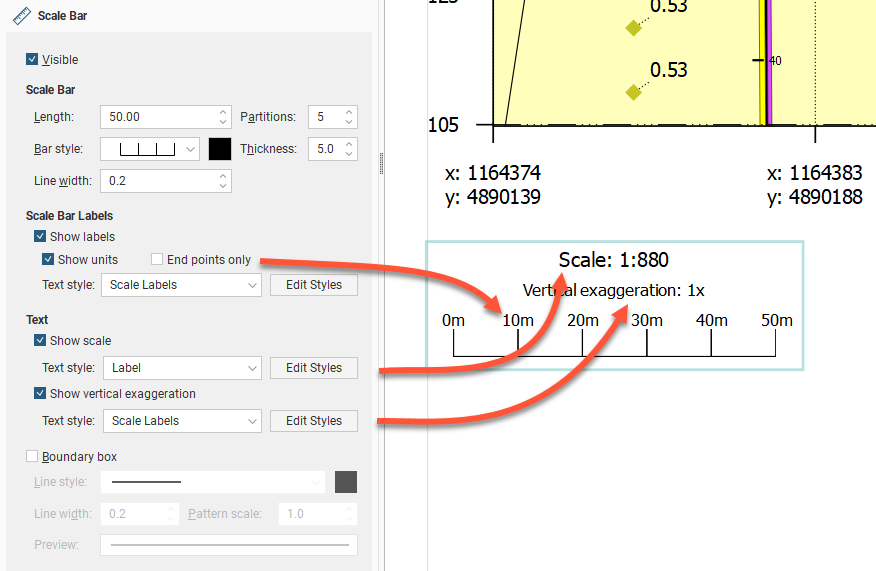Image resolution: width=876 pixels, height=571 pixels.
Task: Disable the Show units checkbox
Action: tap(49, 260)
